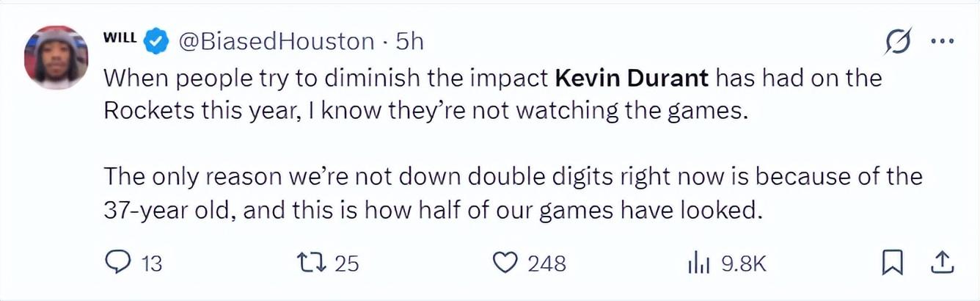Open Grok actions icon on post
This screenshot has width=980, height=301.
pyautogui.click(x=899, y=43)
